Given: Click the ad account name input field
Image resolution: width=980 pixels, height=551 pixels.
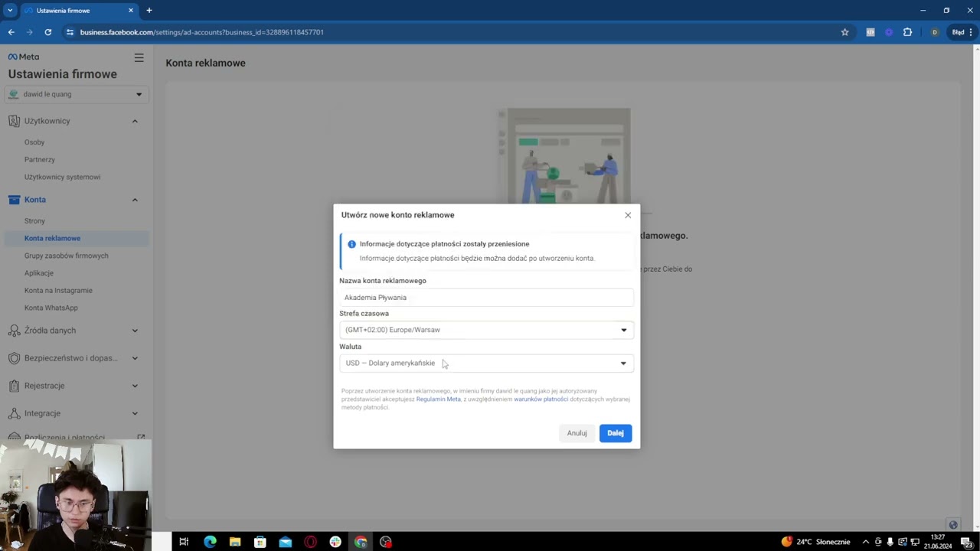Looking at the screenshot, I should click(486, 297).
